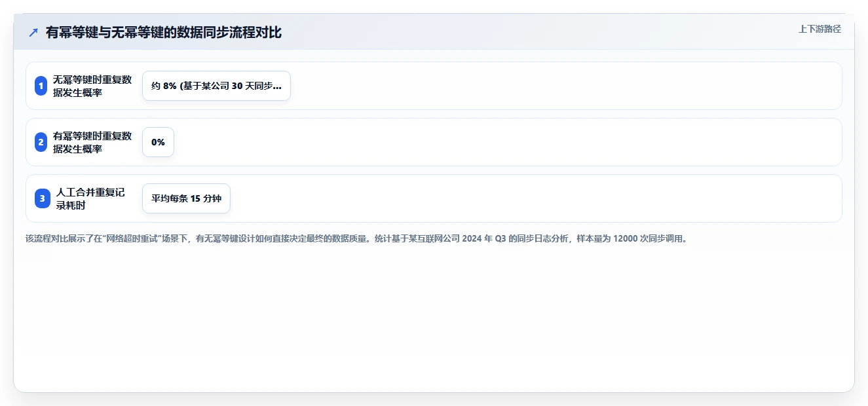The image size is (868, 406).
Task: Select the 人工合并重复记录耗时 label
Action: pyautogui.click(x=90, y=198)
